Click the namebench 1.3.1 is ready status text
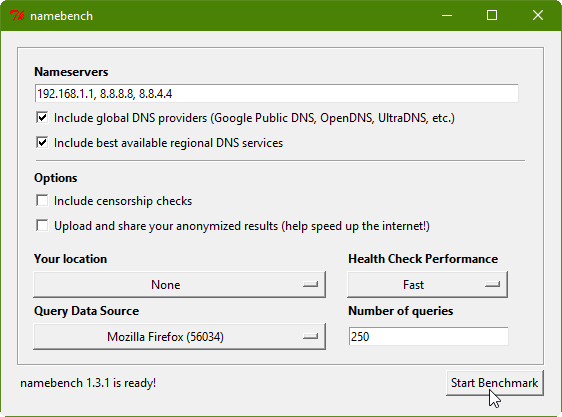 (x=88, y=383)
